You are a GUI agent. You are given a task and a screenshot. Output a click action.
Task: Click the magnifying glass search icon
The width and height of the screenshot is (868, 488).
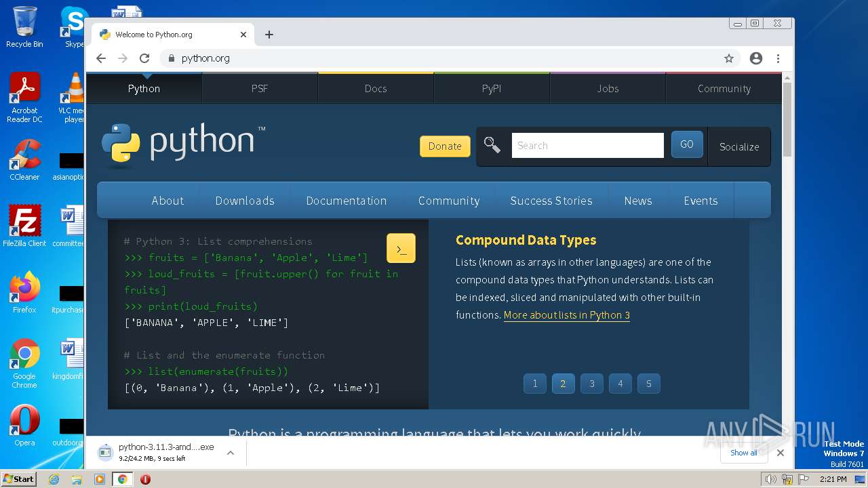click(492, 145)
